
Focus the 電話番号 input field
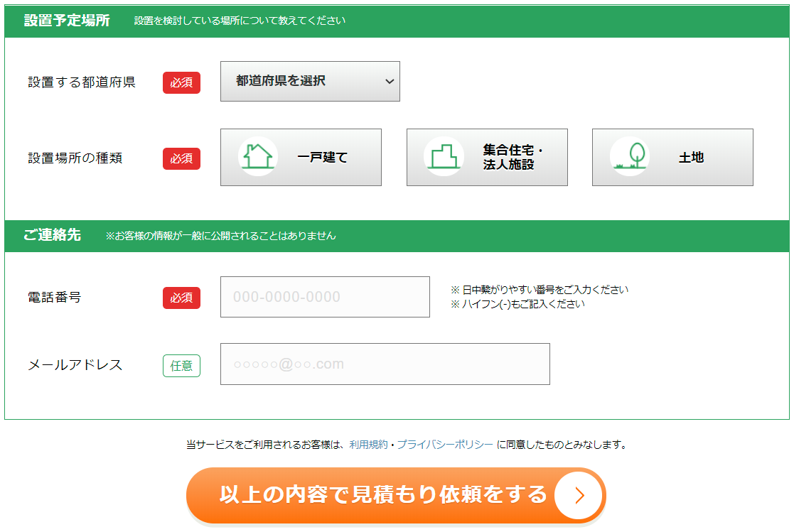[325, 297]
